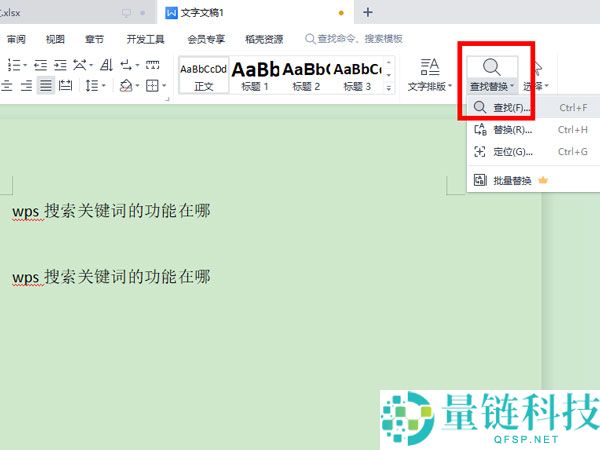This screenshot has width=600, height=450.
Task: Choose 定位(G) from the dropdown menu
Action: [534, 152]
